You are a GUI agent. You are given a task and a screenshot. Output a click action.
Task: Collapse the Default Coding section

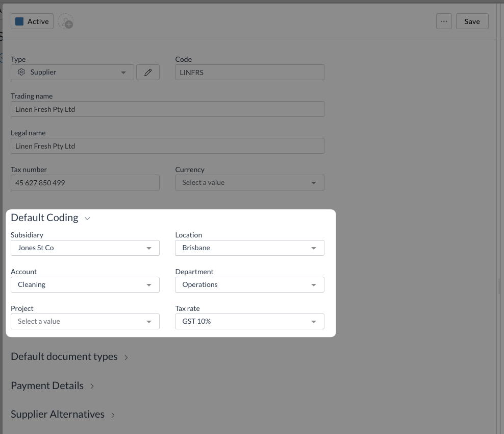click(87, 219)
